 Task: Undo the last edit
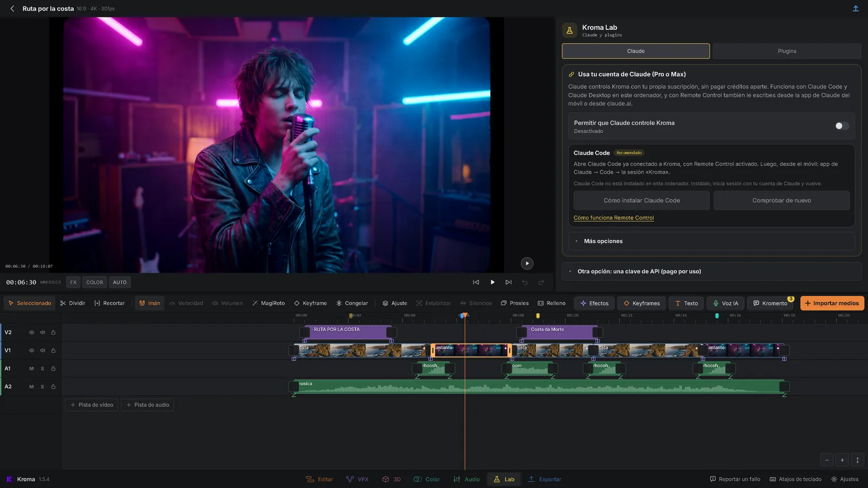525,282
